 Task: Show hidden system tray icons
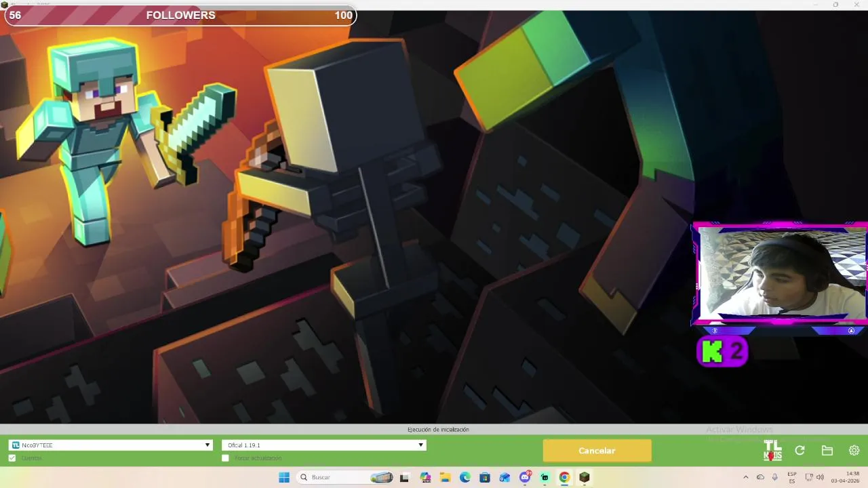(x=746, y=477)
